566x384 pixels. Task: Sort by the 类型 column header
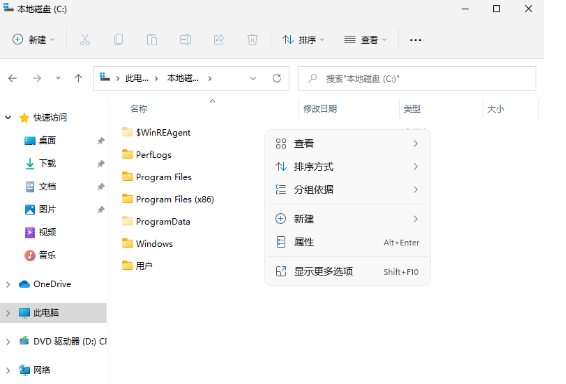point(412,109)
